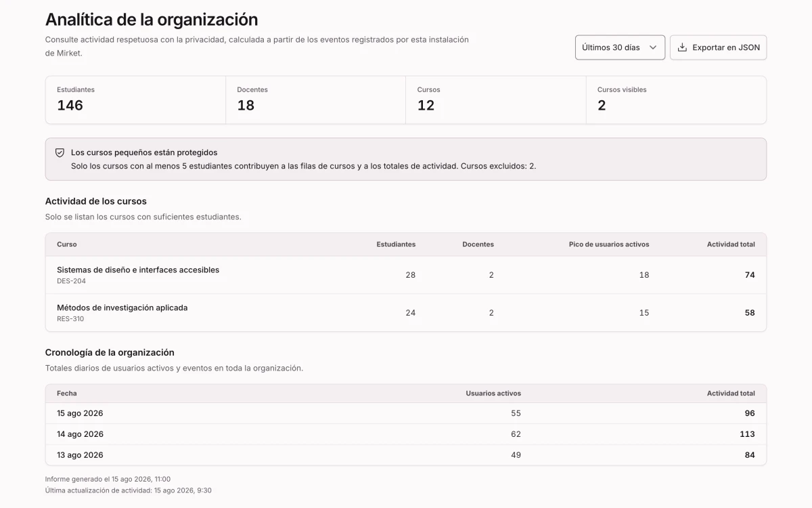
Task: Click the total activity value 74
Action: tap(750, 275)
